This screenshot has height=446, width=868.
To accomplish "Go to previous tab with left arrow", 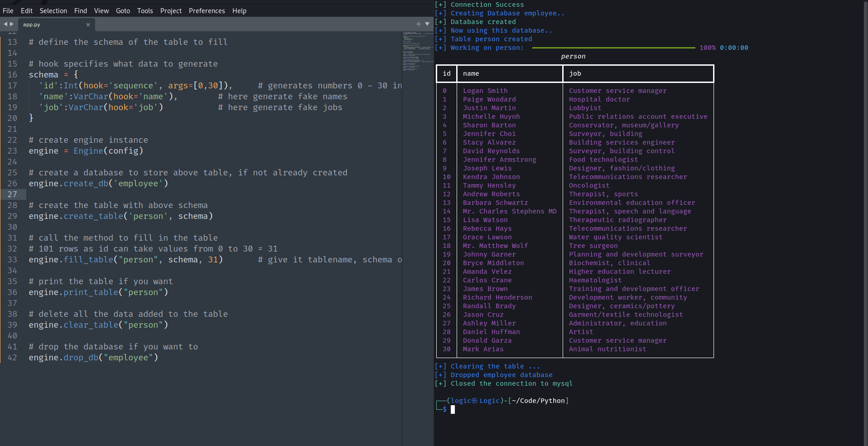I will pos(5,24).
